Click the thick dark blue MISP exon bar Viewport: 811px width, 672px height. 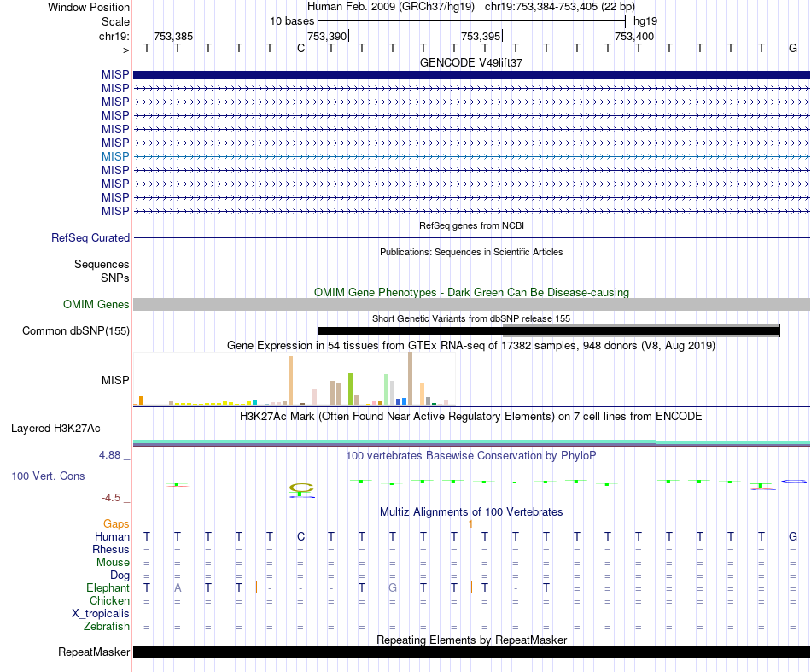point(471,74)
